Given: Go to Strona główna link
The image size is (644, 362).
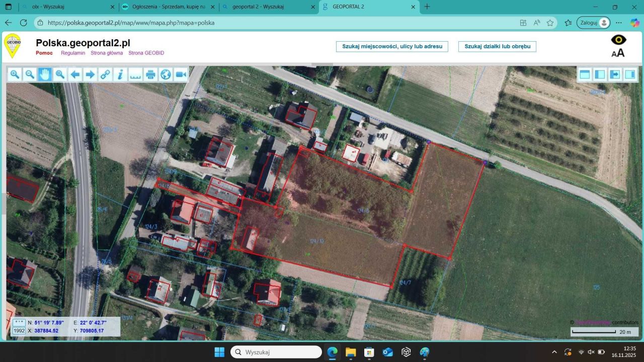Looking at the screenshot, I should point(107,53).
